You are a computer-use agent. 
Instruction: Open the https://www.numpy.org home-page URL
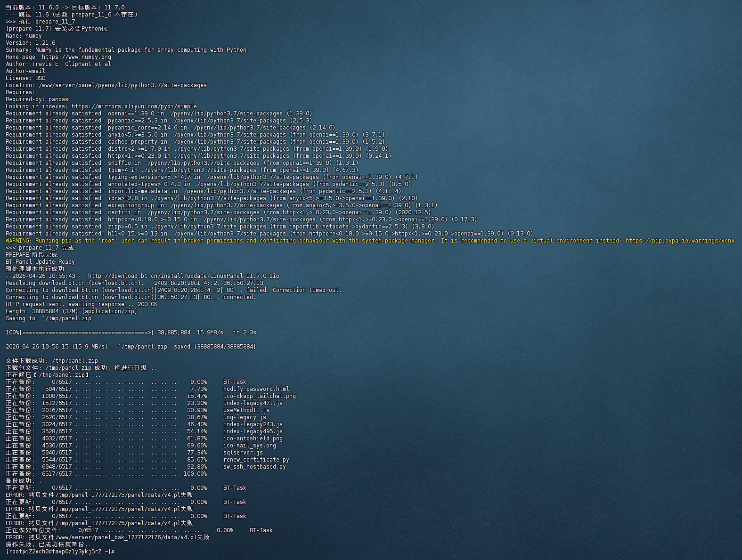coord(77,57)
